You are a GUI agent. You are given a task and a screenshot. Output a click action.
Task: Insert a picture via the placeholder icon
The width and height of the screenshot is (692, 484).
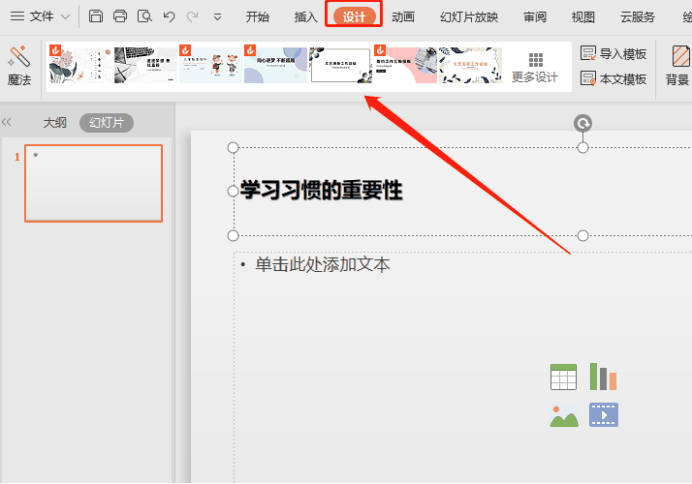coord(564,415)
